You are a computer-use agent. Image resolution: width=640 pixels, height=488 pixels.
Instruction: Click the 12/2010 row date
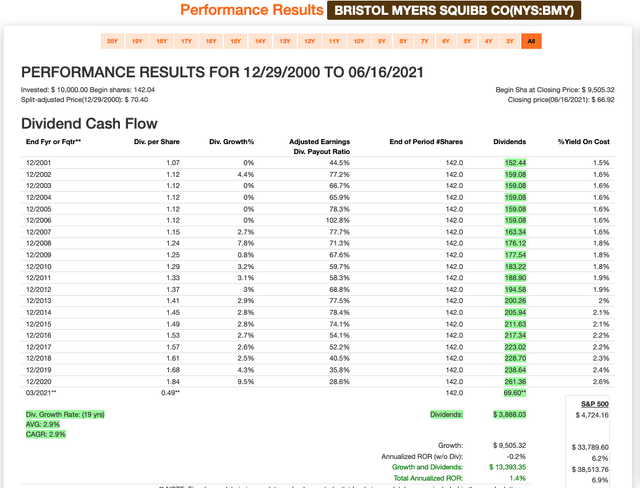pyautogui.click(x=38, y=266)
